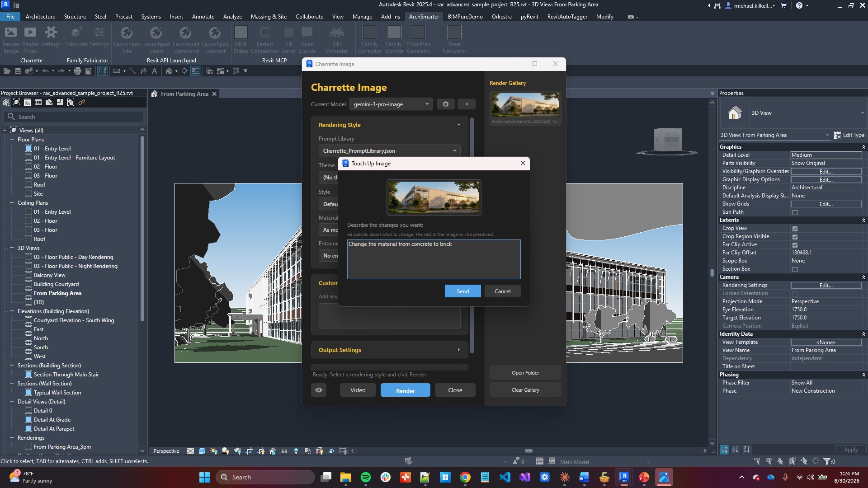This screenshot has width=868, height=488.
Task: Click the Temporary Hide/Isolate glasses icon
Action: [284, 451]
